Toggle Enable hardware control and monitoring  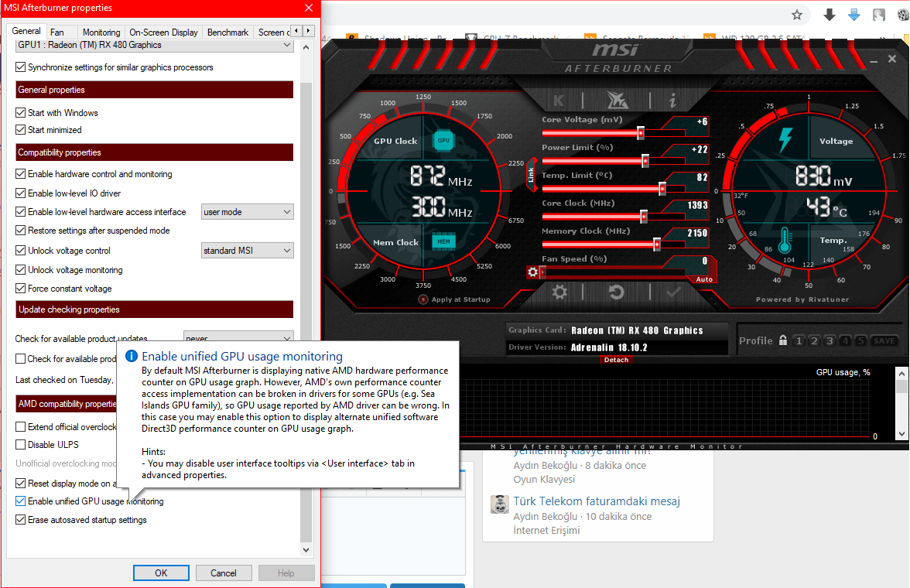20,174
